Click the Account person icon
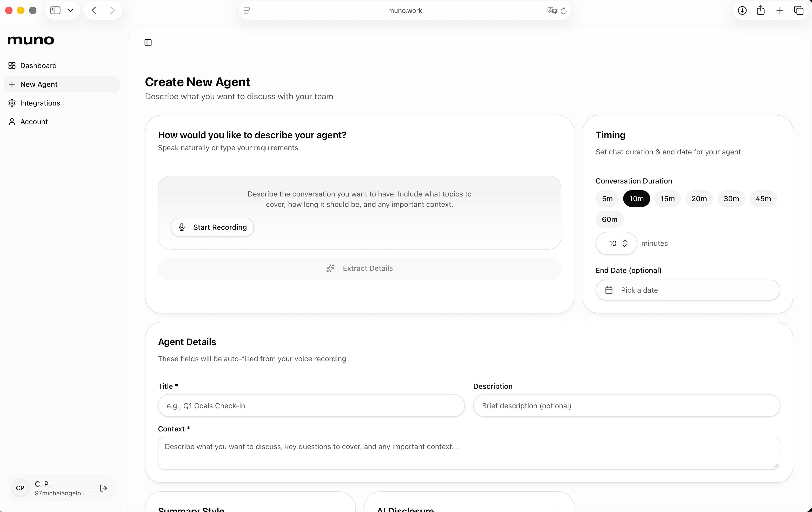The image size is (812, 512). 12,121
